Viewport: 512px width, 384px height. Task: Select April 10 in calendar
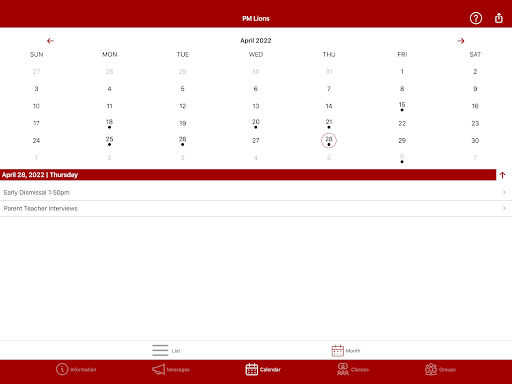36,106
